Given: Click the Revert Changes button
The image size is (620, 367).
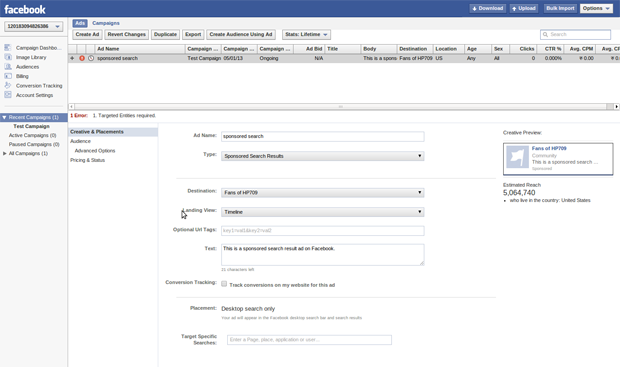Looking at the screenshot, I should (x=127, y=34).
